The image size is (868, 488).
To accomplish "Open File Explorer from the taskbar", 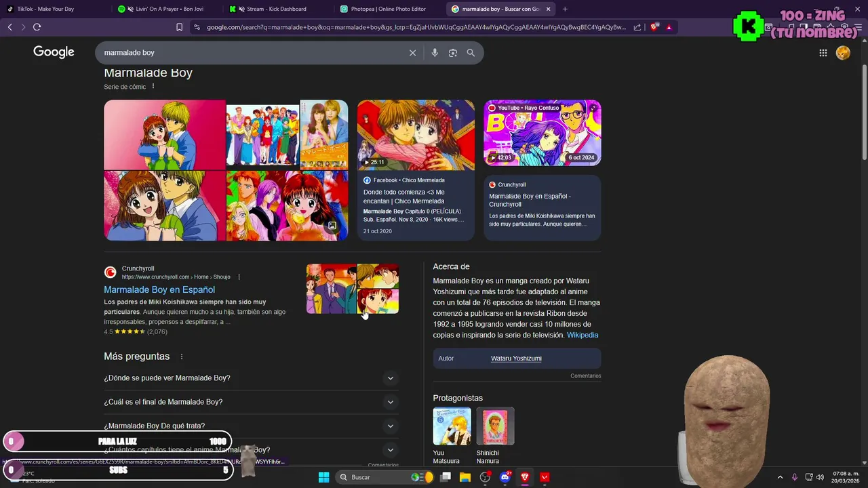I will (465, 477).
